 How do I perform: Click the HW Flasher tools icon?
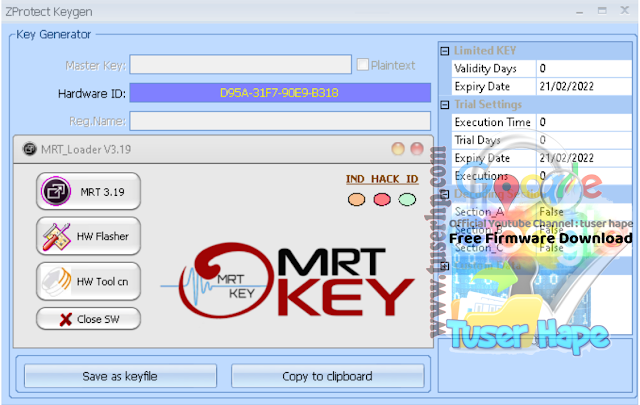(56, 236)
